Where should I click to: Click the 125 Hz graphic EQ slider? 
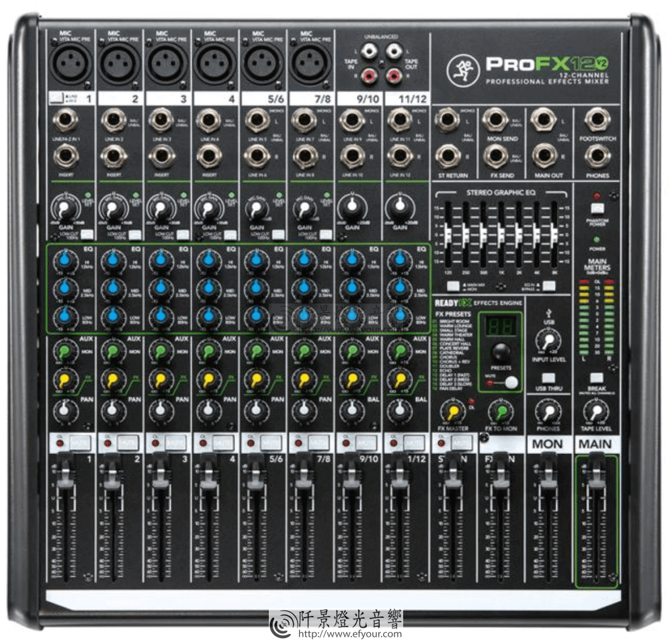[448, 235]
